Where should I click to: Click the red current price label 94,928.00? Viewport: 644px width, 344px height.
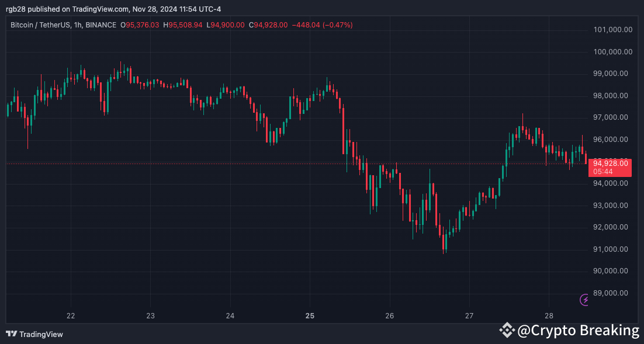tap(610, 163)
